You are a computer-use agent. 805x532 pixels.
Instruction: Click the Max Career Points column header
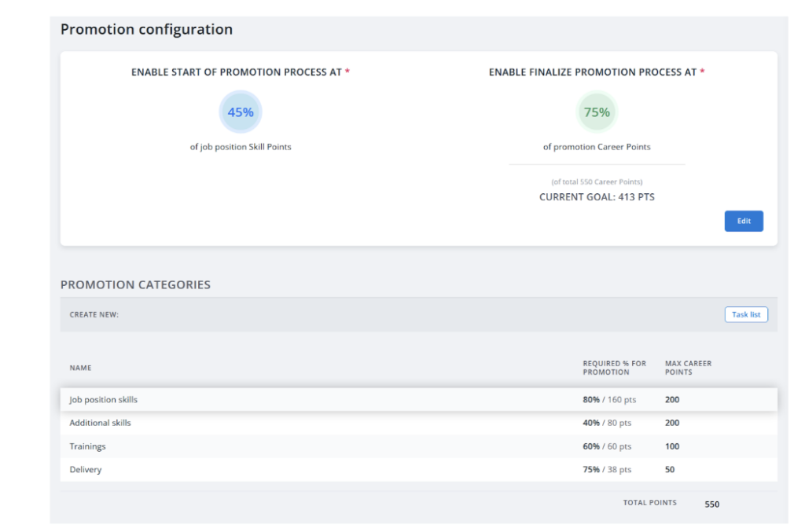point(688,368)
